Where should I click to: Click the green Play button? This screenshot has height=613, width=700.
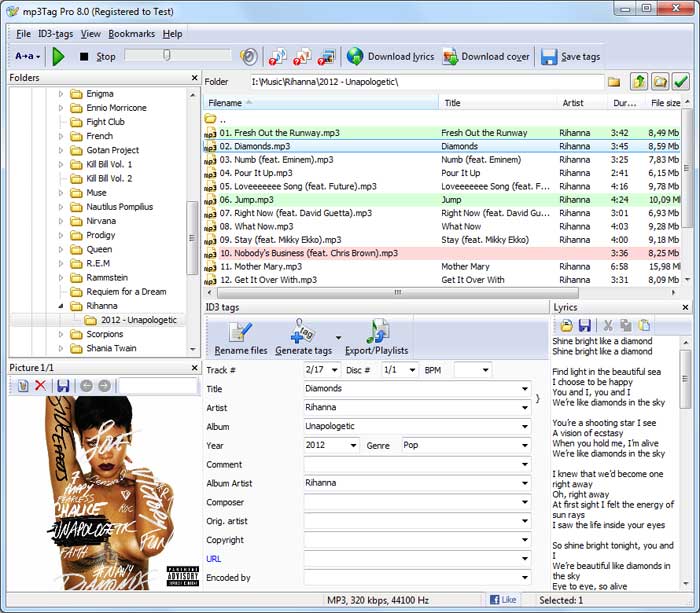(x=58, y=57)
